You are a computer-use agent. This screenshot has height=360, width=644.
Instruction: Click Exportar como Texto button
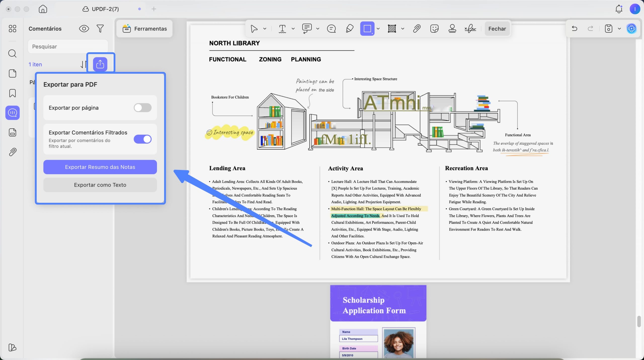click(x=100, y=185)
